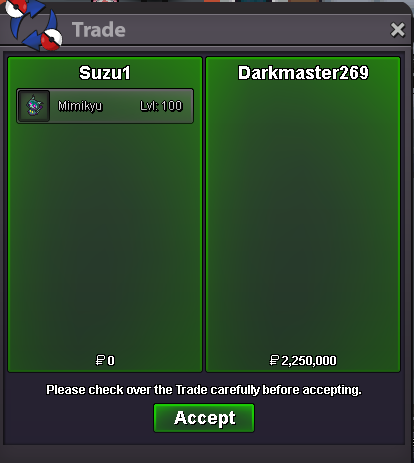The image size is (414, 463).
Task: Click the Suzu1 player name header
Action: point(105,73)
